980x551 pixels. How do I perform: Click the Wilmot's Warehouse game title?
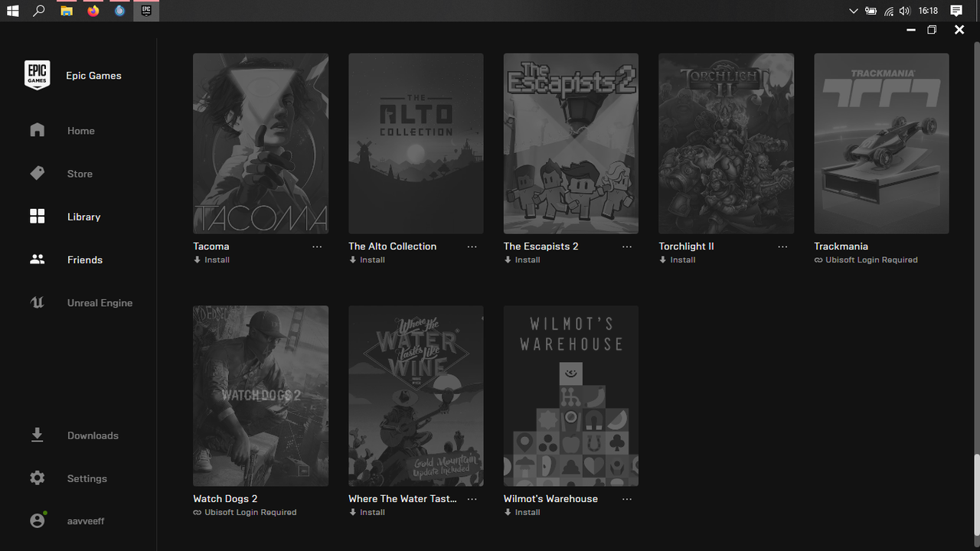(550, 499)
